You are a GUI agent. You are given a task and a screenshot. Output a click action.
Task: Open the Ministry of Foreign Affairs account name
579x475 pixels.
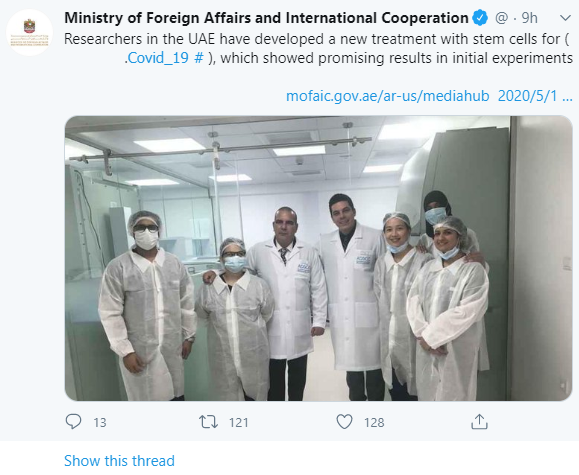pyautogui.click(x=266, y=18)
